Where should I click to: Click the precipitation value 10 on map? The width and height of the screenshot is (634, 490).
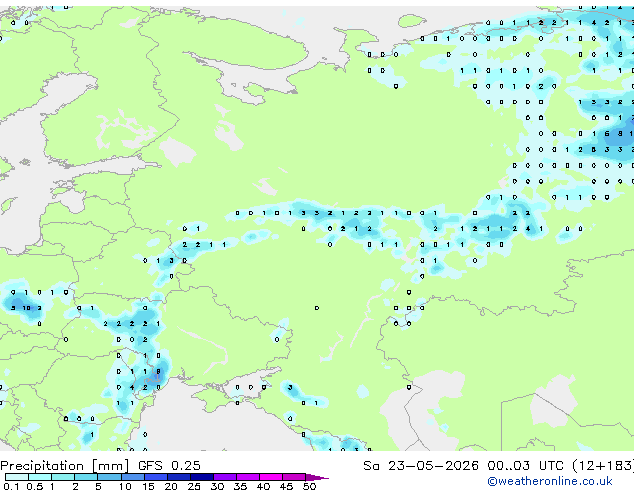click(26, 308)
